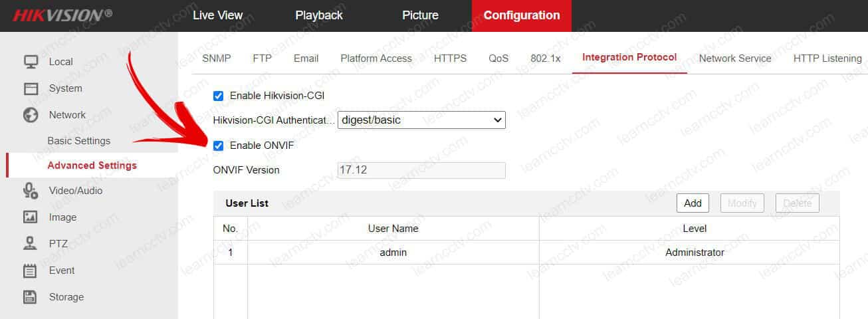Click the Image picture icon
The image size is (868, 319).
pyautogui.click(x=31, y=217)
